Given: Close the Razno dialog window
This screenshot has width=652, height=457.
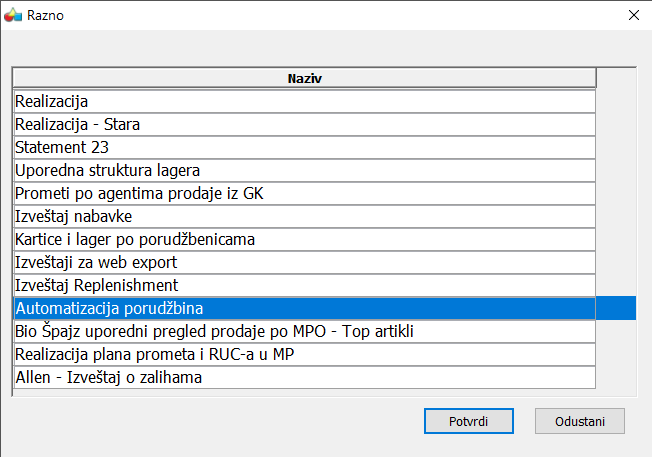Looking at the screenshot, I should [x=633, y=15].
